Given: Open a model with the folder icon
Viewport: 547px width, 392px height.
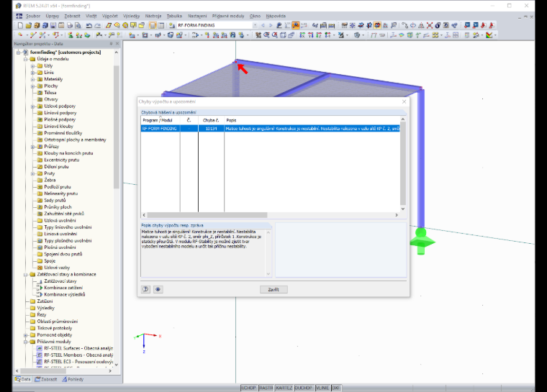Looking at the screenshot, I should coord(29,25).
